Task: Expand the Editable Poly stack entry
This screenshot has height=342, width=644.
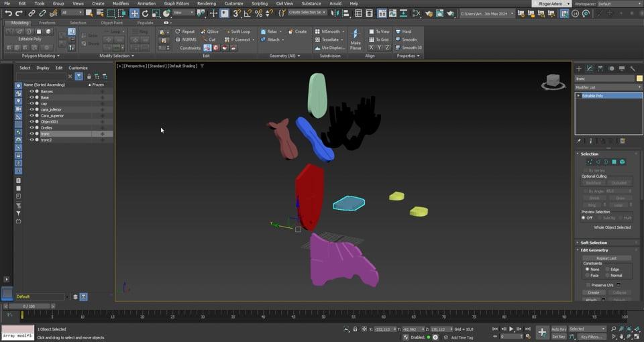Action: coord(579,96)
